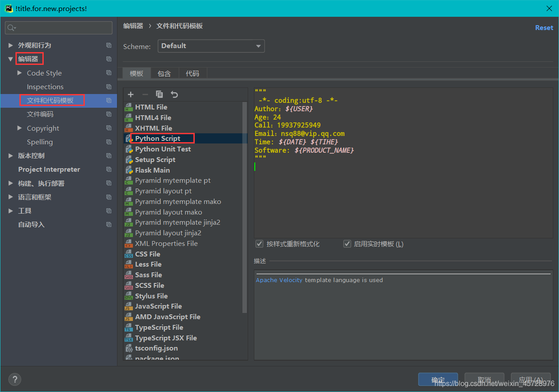Switch to the 包含 tab
559x392 pixels.
164,74
